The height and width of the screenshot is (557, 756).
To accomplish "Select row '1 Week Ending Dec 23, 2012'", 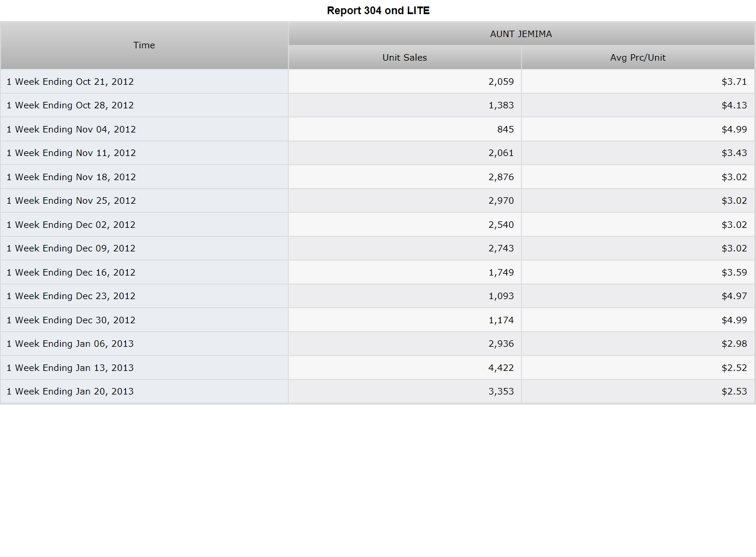I will (377, 296).
